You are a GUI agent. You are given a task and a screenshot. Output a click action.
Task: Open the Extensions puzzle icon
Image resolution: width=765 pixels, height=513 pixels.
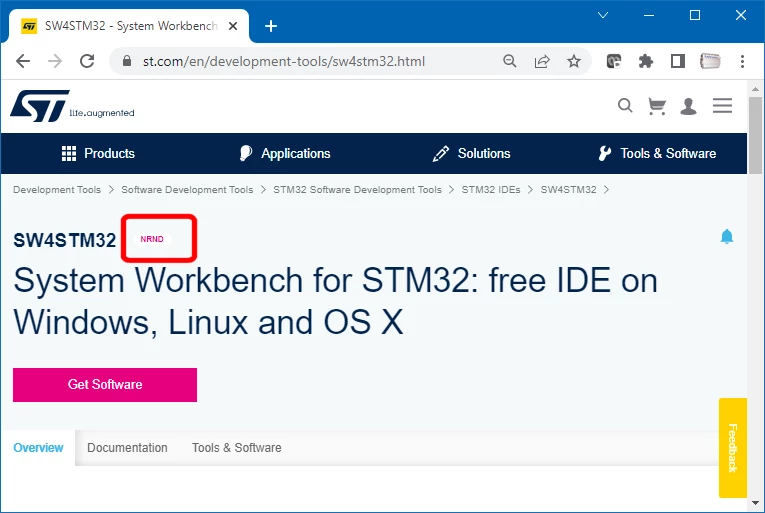click(645, 61)
